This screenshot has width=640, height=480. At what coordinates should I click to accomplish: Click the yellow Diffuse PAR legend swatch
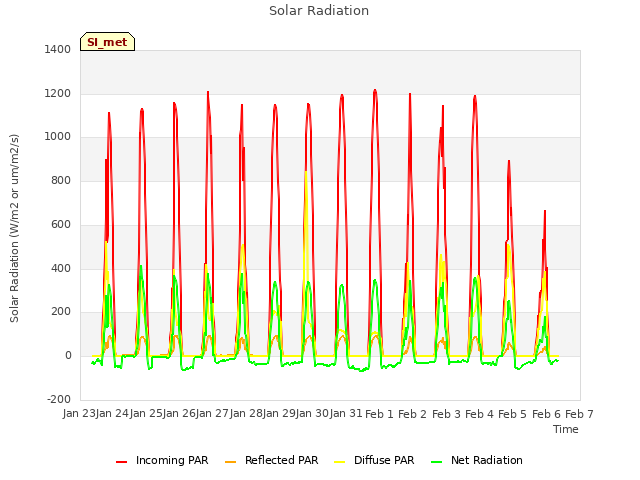pos(340,462)
